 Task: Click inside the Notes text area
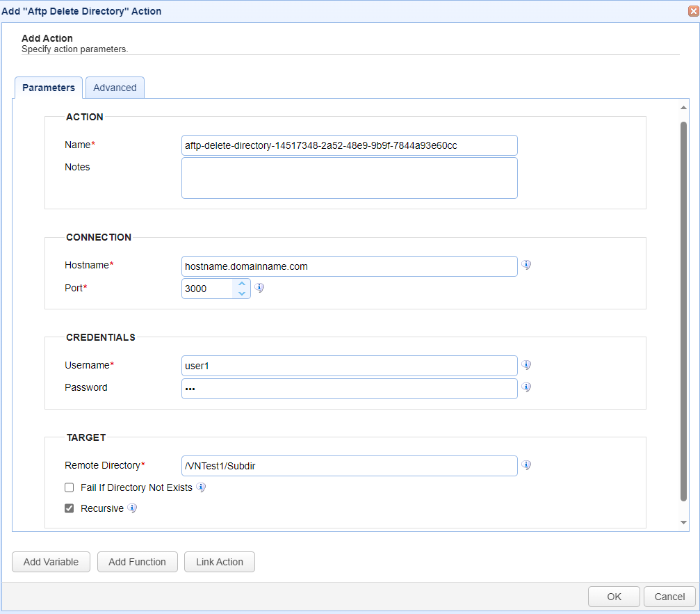point(349,178)
